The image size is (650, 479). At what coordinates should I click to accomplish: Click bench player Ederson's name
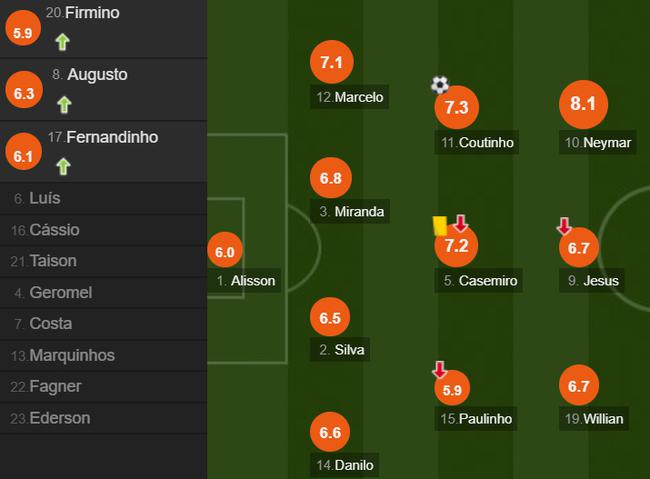(59, 418)
